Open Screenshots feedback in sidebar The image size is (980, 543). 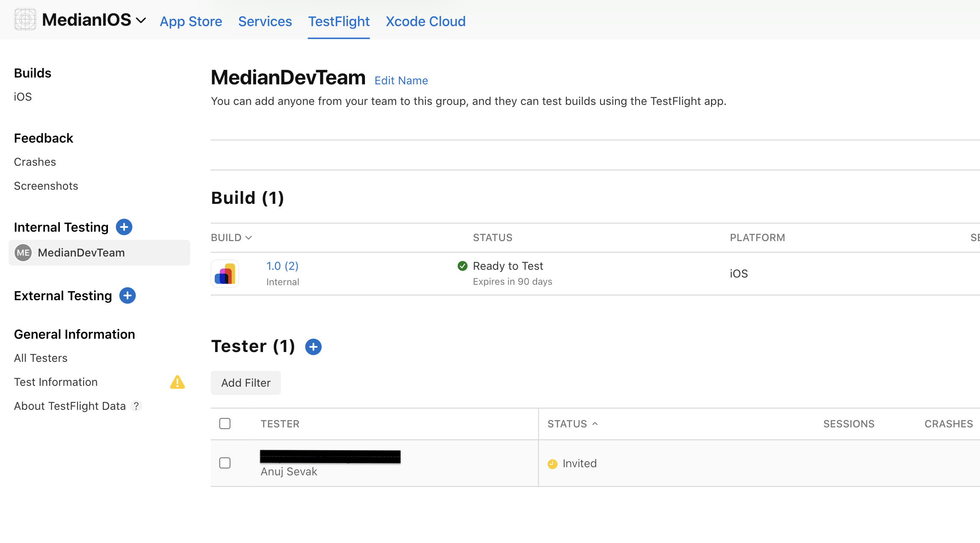coord(46,186)
